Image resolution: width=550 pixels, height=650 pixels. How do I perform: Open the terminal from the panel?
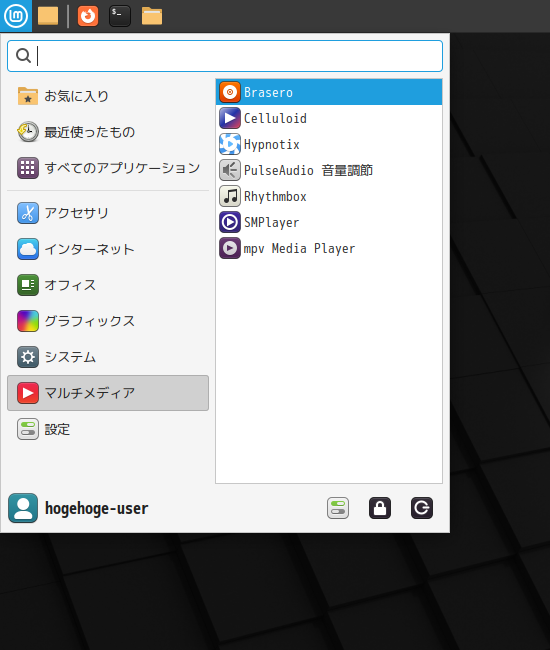click(x=120, y=16)
